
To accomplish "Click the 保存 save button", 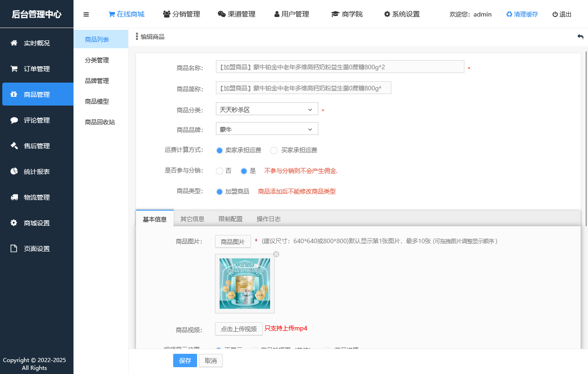I will click(x=185, y=361).
